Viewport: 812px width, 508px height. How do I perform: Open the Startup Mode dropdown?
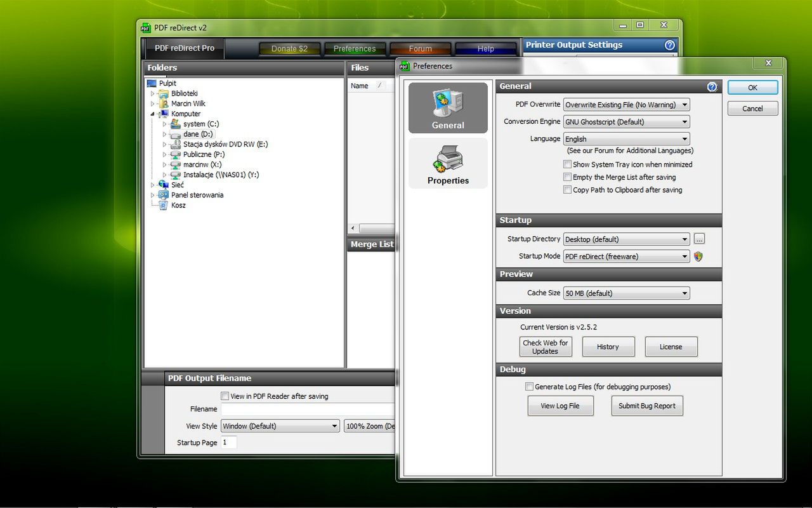coord(626,257)
